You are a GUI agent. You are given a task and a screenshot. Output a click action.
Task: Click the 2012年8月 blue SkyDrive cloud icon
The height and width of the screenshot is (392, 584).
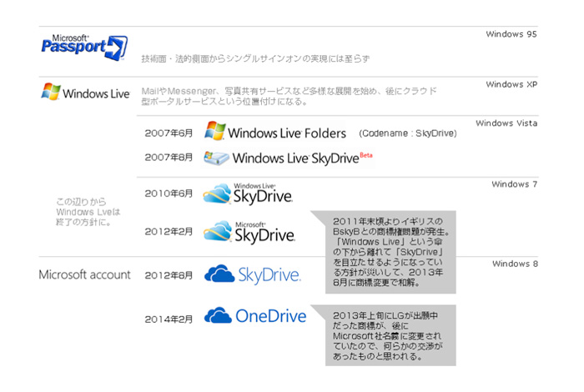219,274
